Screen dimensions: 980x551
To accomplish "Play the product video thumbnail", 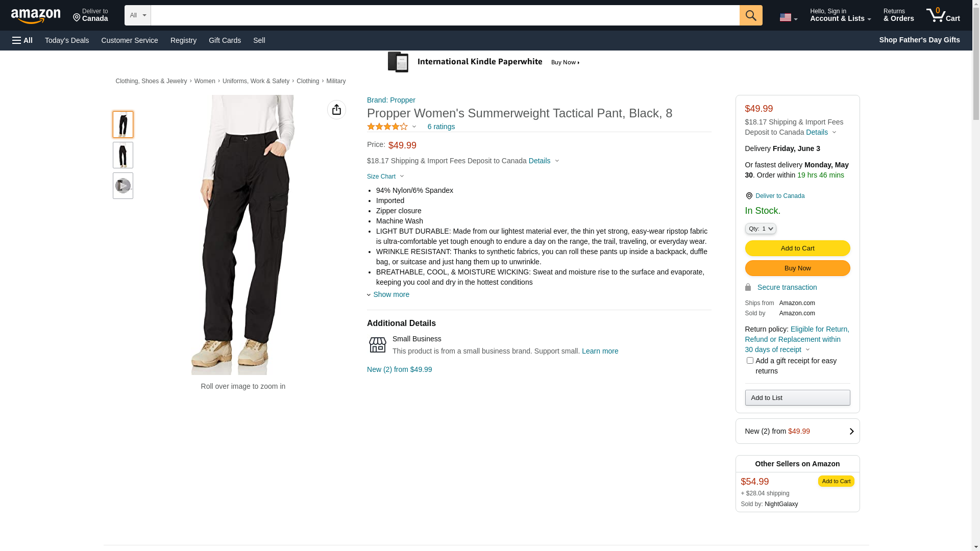I will point(122,186).
